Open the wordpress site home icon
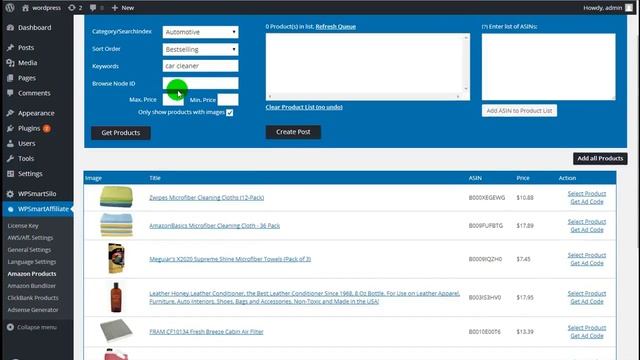Viewport: 640px width, 360px height. (x=25, y=8)
